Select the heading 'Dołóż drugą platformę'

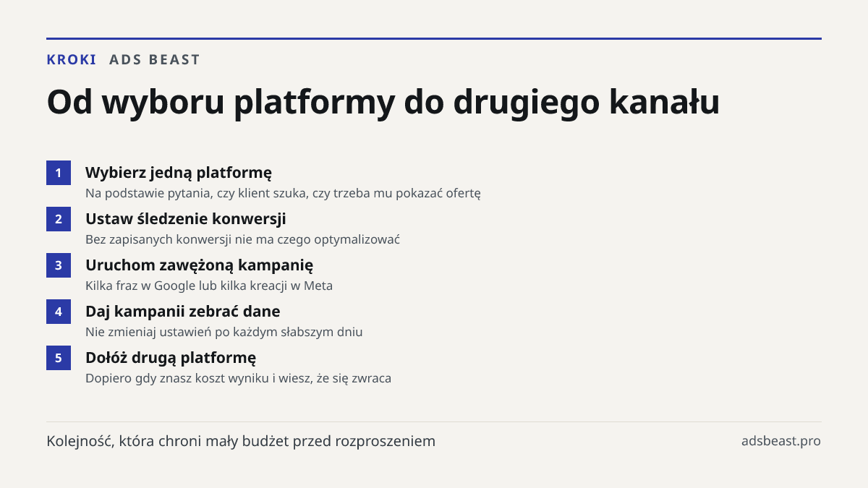point(171,358)
